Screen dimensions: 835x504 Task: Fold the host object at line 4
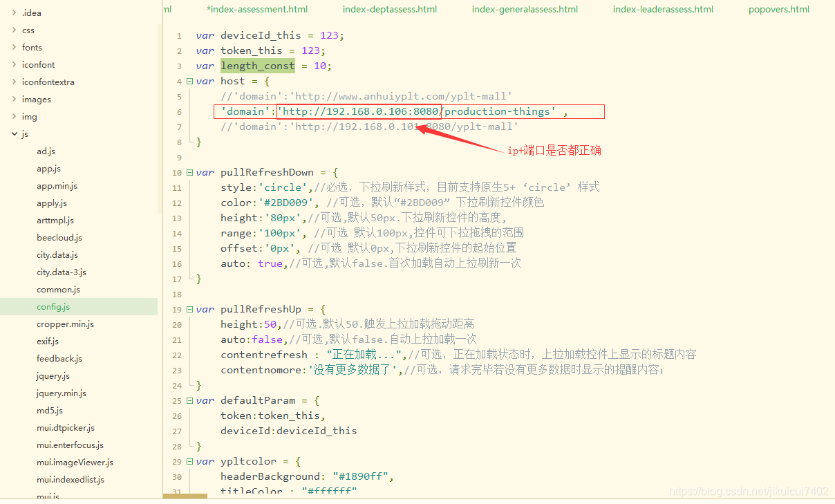tap(190, 82)
